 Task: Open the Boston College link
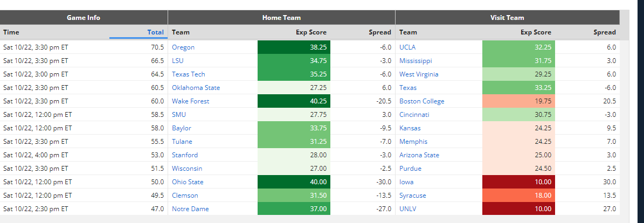[422, 101]
